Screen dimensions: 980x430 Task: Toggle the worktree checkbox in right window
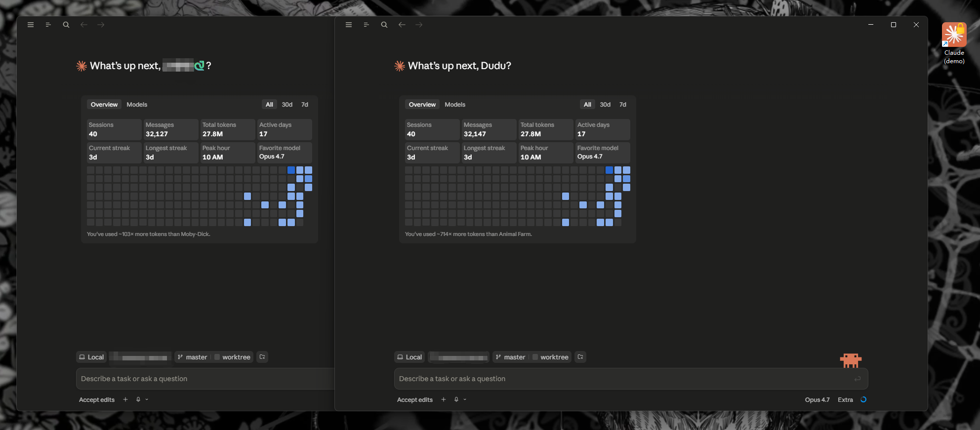point(535,357)
